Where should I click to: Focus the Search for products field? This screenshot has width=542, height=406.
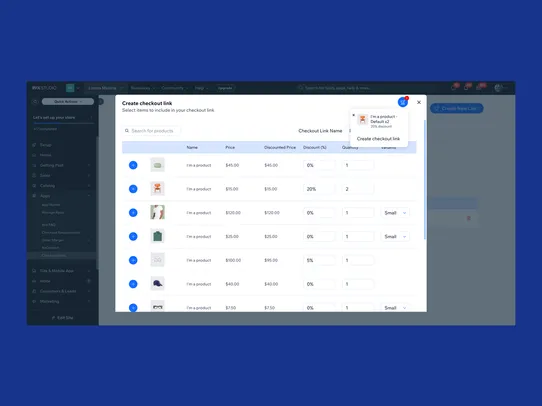[152, 131]
